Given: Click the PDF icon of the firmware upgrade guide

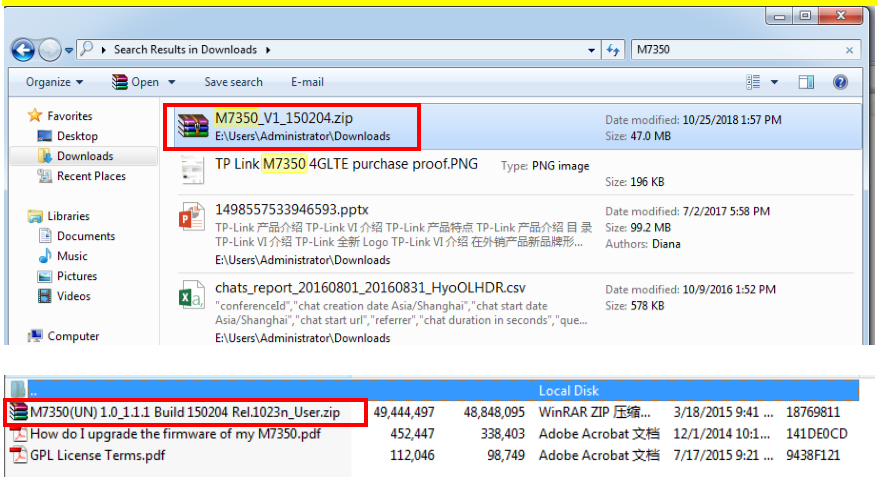Looking at the screenshot, I should point(19,434).
